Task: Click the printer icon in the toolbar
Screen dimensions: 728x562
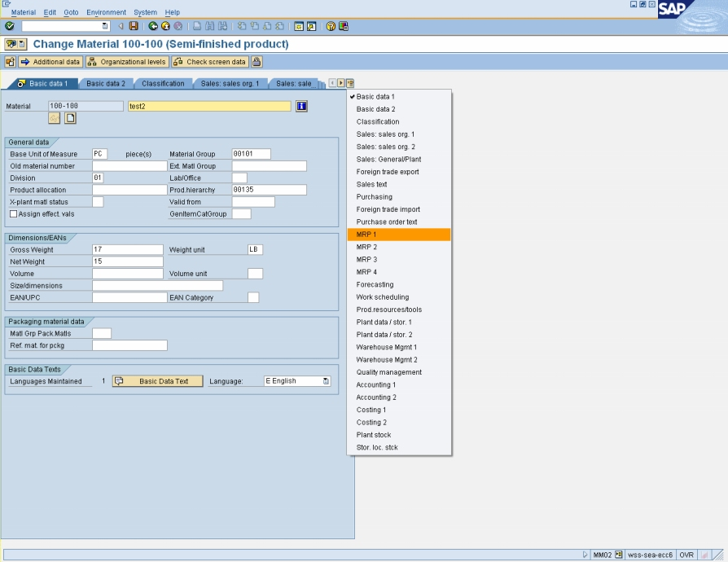Action: point(197,26)
